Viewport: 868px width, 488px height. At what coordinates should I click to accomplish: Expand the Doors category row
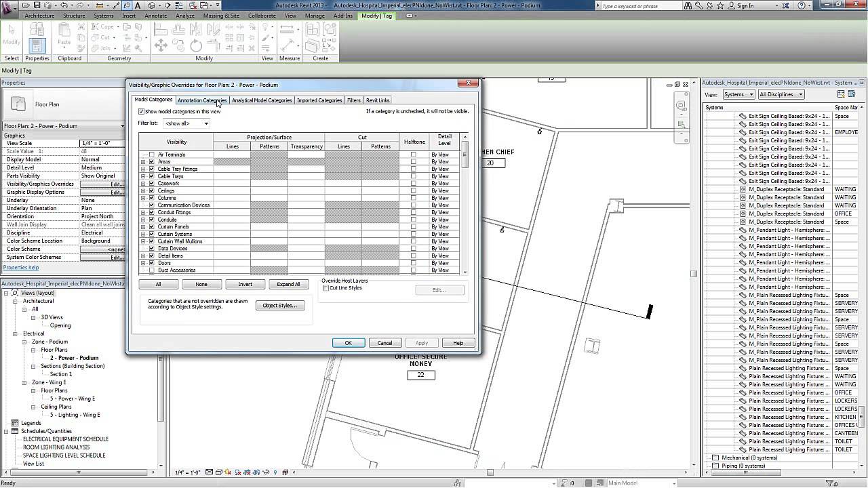(x=143, y=263)
